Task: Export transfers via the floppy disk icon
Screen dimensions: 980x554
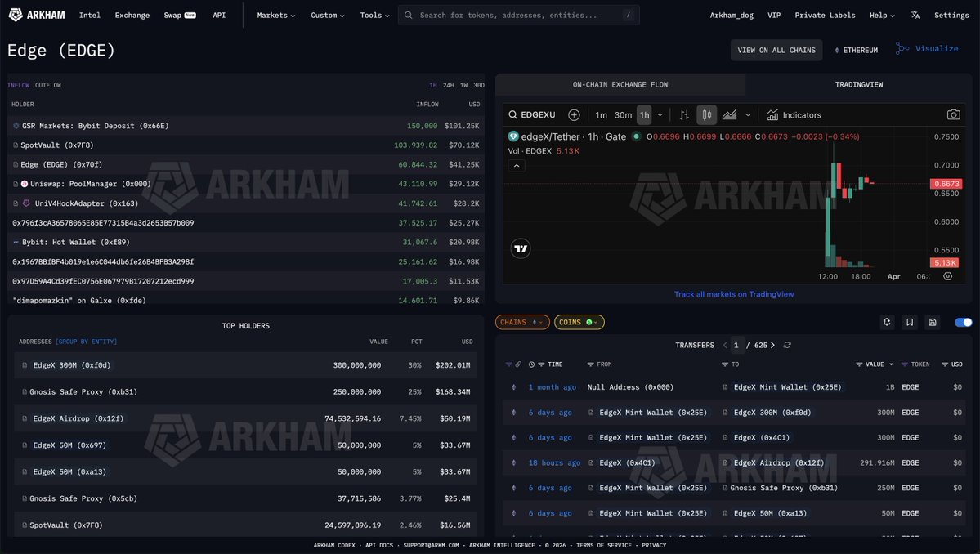Action: click(x=933, y=322)
